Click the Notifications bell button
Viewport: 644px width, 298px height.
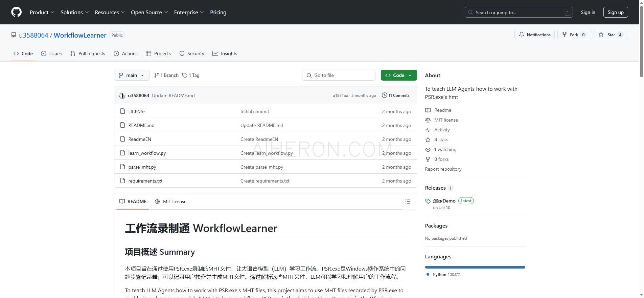[534, 35]
